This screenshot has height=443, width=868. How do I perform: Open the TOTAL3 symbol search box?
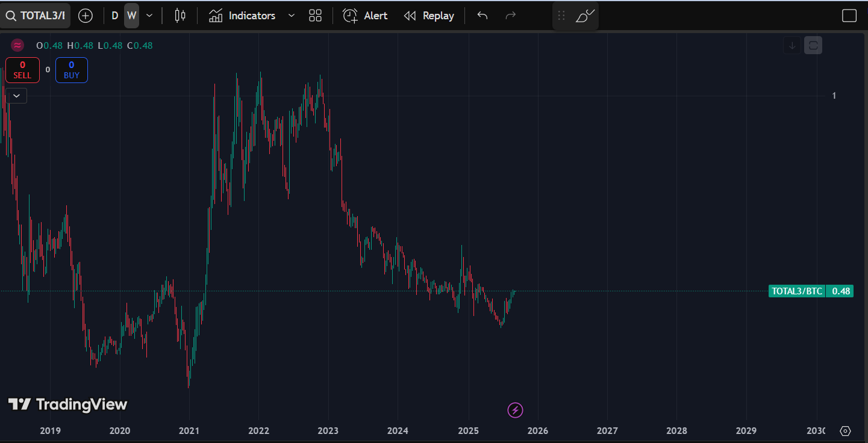tap(35, 16)
